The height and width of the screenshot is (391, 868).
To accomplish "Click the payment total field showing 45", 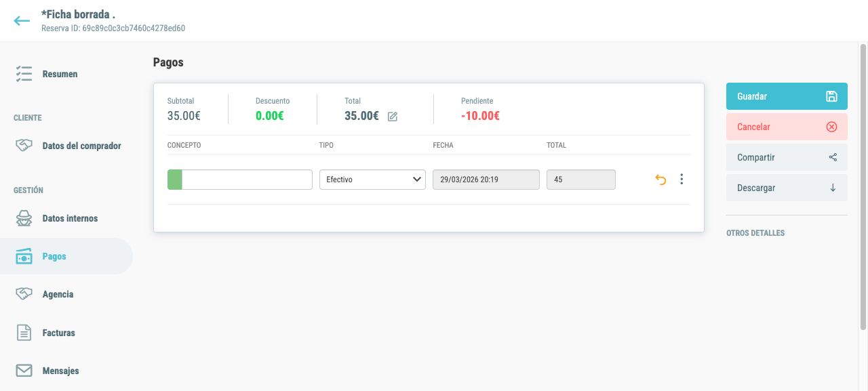I will (581, 180).
